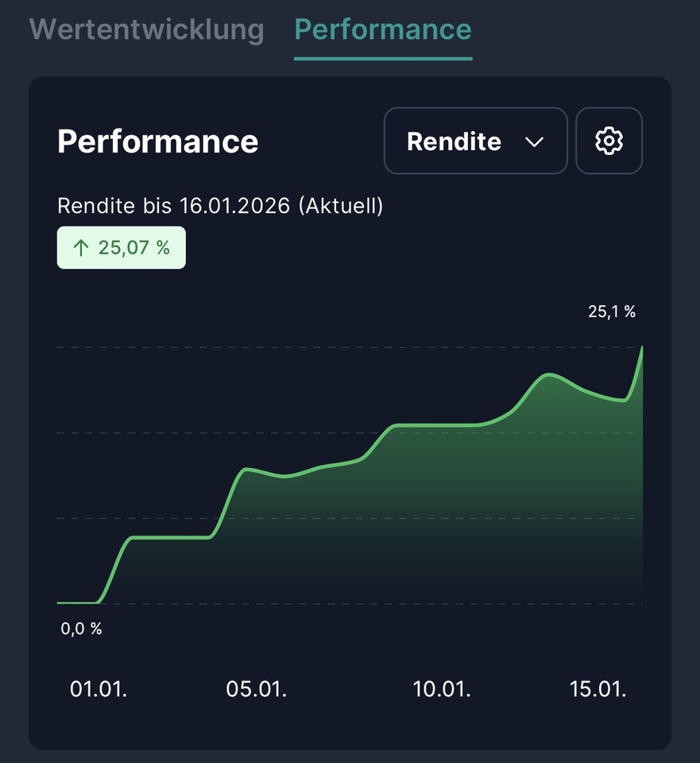This screenshot has width=700, height=763.
Task: Click the green up arrow icon
Action: [x=80, y=248]
